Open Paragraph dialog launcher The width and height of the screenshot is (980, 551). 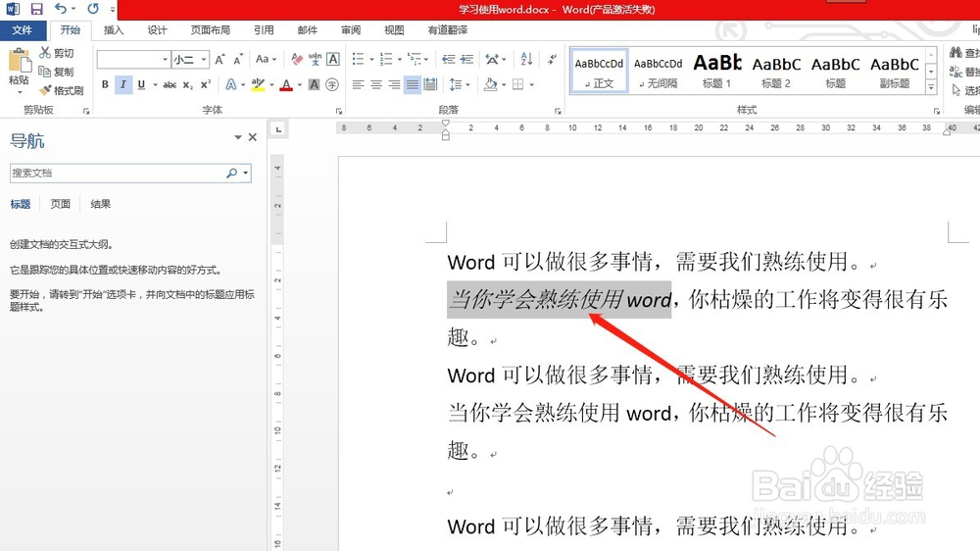click(558, 111)
